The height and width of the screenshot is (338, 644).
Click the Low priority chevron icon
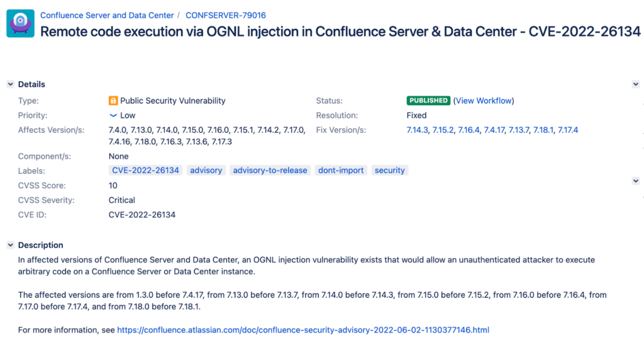pyautogui.click(x=113, y=116)
